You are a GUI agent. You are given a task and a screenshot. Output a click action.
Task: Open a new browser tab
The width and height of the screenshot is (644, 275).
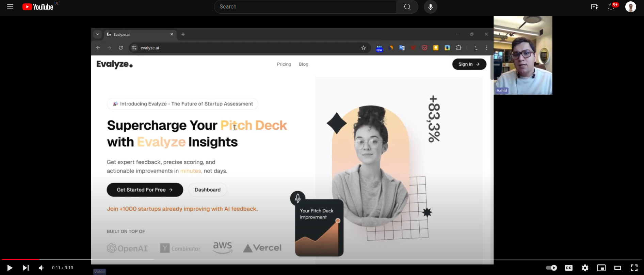[x=183, y=34]
